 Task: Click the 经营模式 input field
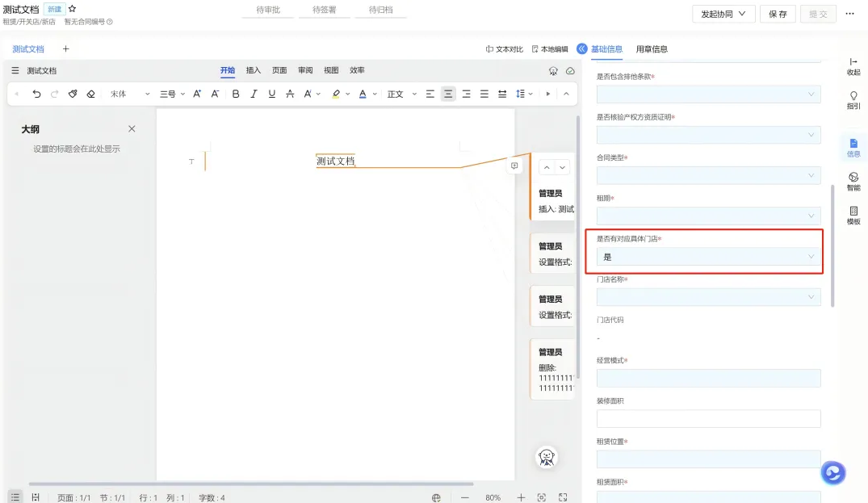[x=708, y=379]
